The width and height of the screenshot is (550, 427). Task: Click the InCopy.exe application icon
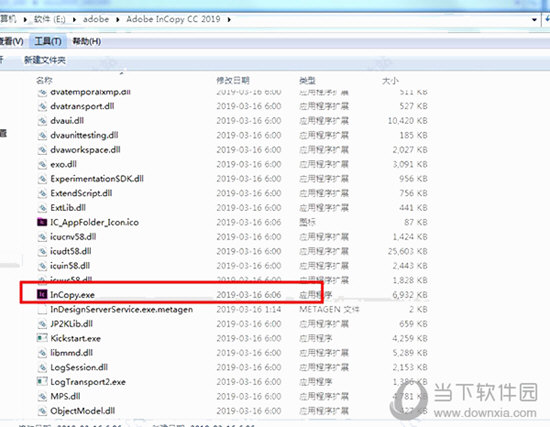point(42,294)
